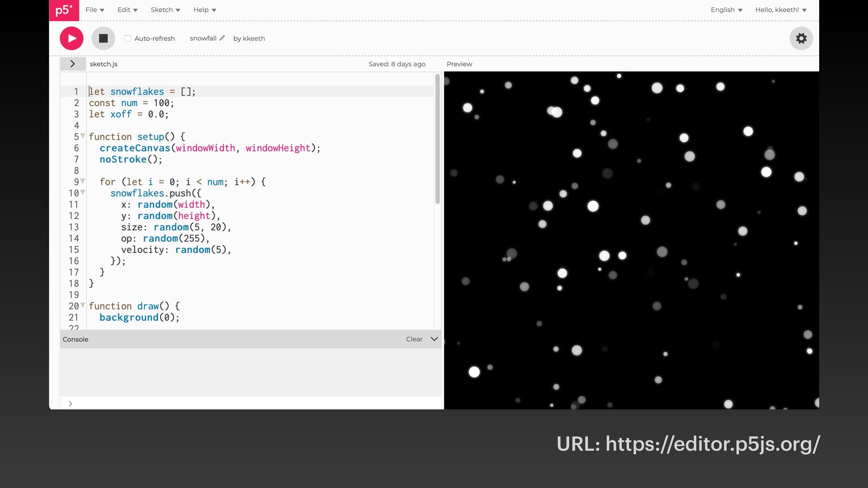Place cursor on 'let snowflakes = [];' line

click(x=142, y=91)
